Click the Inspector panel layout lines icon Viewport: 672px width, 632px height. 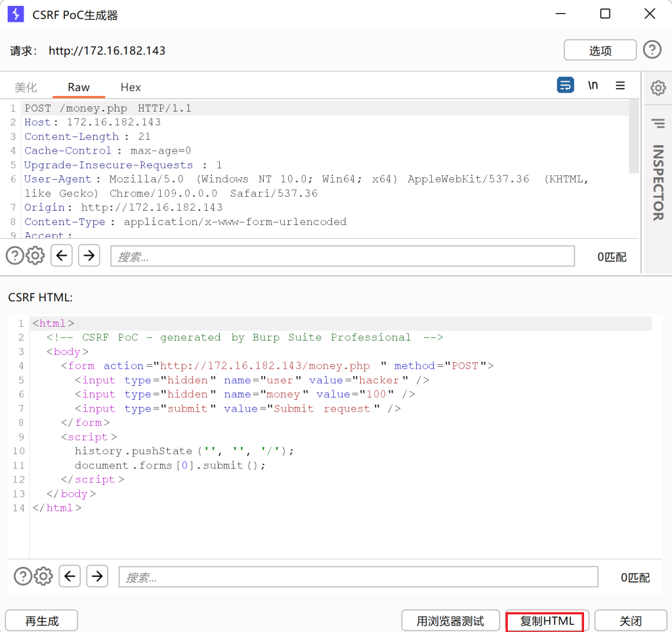point(658,123)
